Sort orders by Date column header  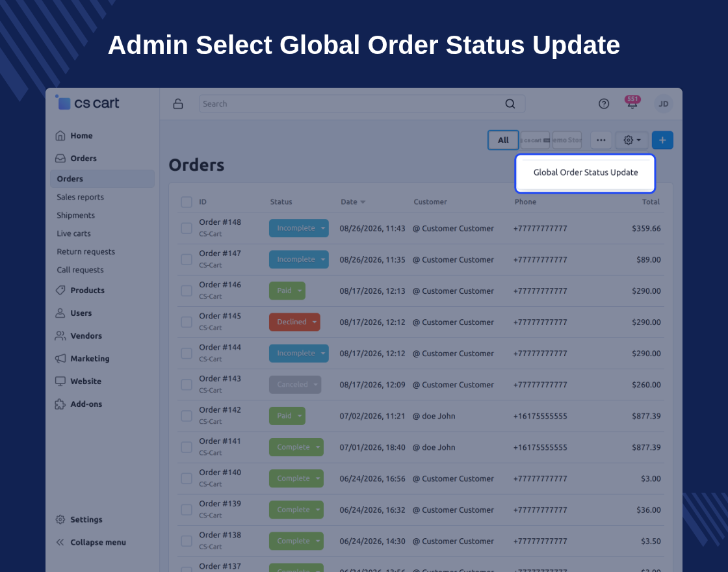click(x=353, y=202)
